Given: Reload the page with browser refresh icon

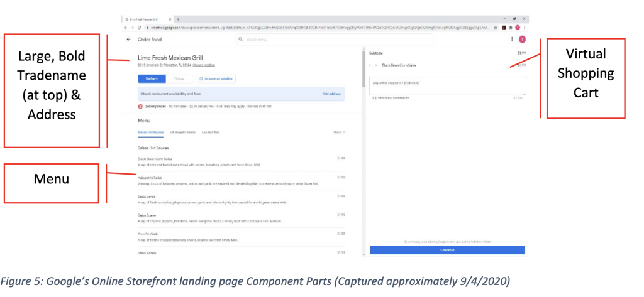Looking at the screenshot, I should [x=138, y=28].
